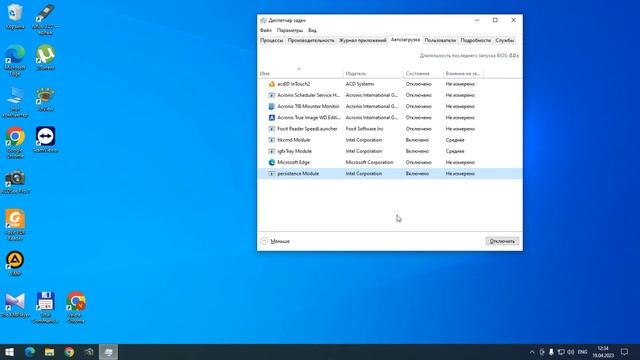640x360 pixels.
Task: Select the igfxTray Module row icon
Action: [271, 151]
